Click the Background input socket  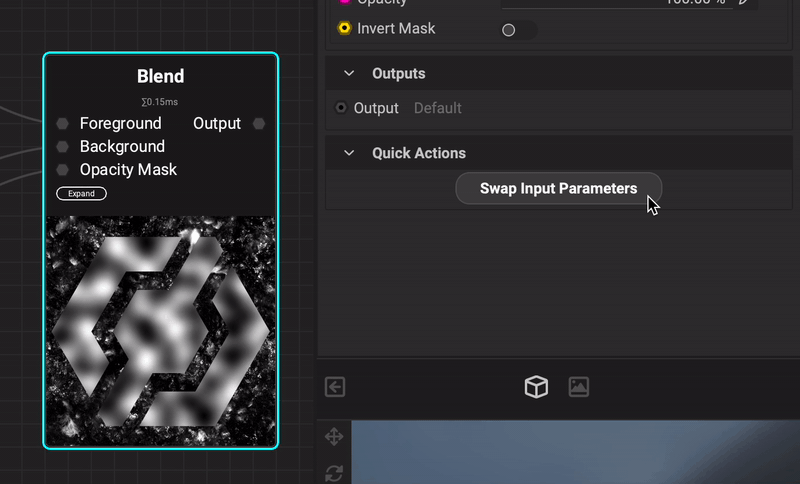point(62,147)
